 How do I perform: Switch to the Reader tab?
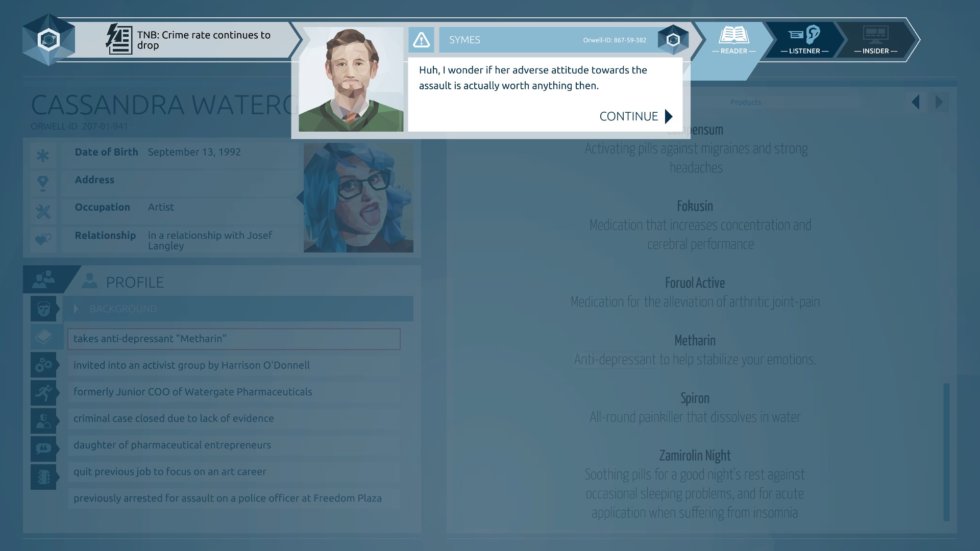(733, 40)
